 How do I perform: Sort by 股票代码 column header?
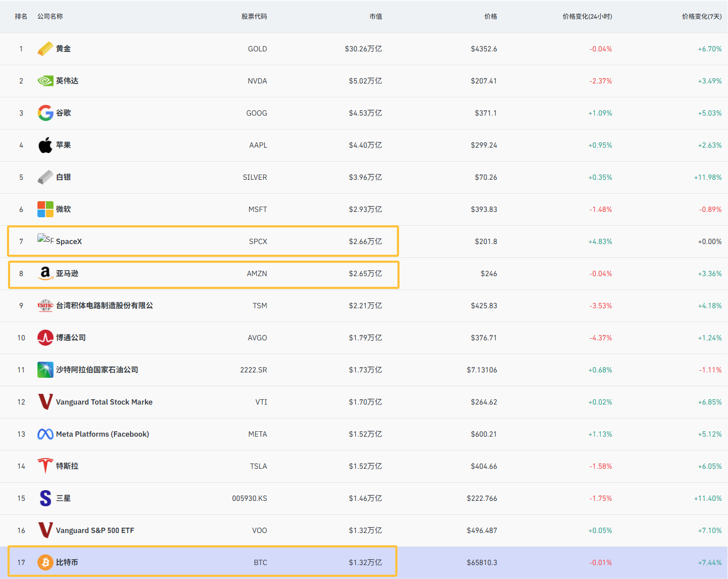pyautogui.click(x=254, y=17)
